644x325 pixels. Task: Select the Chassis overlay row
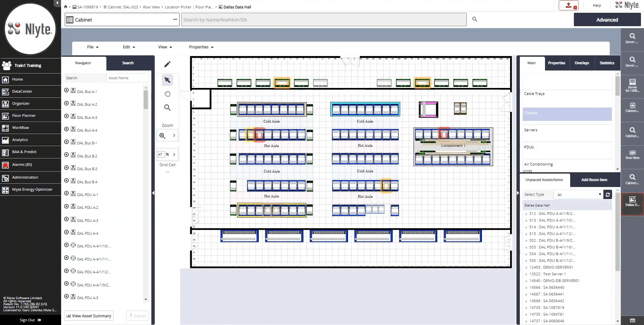point(567,114)
